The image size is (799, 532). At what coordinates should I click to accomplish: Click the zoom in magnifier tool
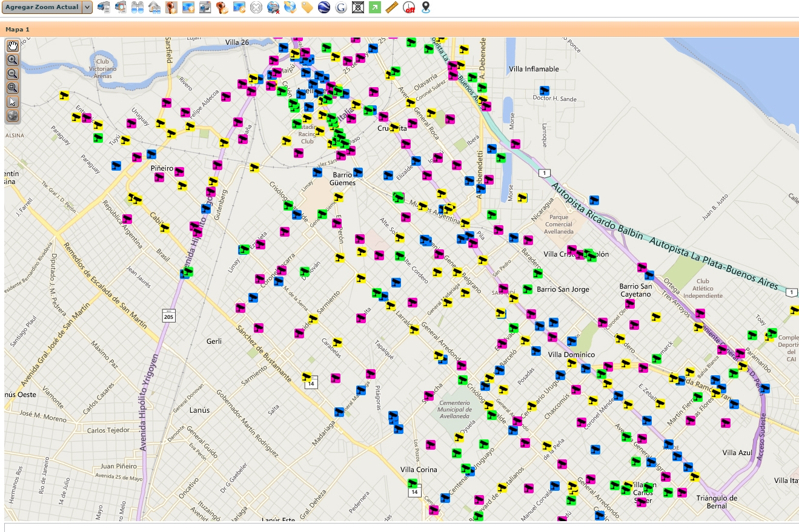(x=12, y=60)
